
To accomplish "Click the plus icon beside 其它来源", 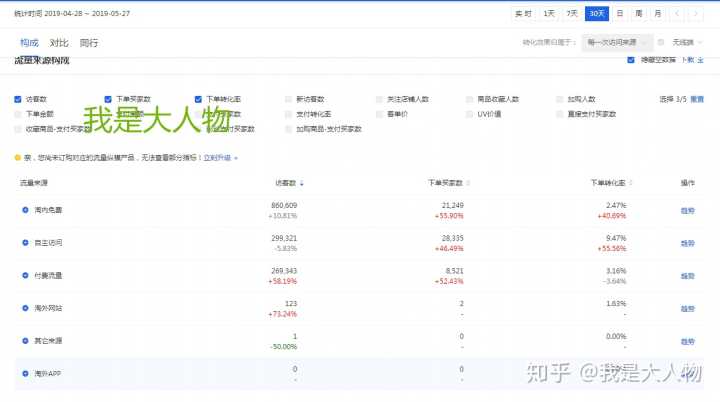I will click(25, 341).
